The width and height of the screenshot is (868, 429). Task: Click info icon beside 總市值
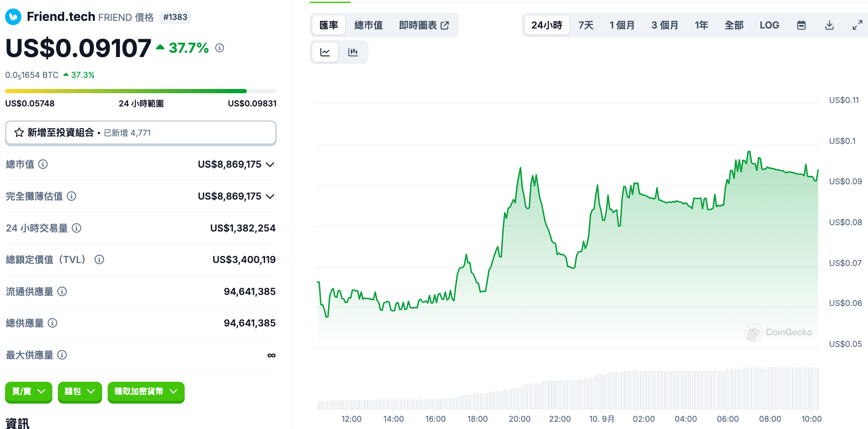[x=43, y=164]
